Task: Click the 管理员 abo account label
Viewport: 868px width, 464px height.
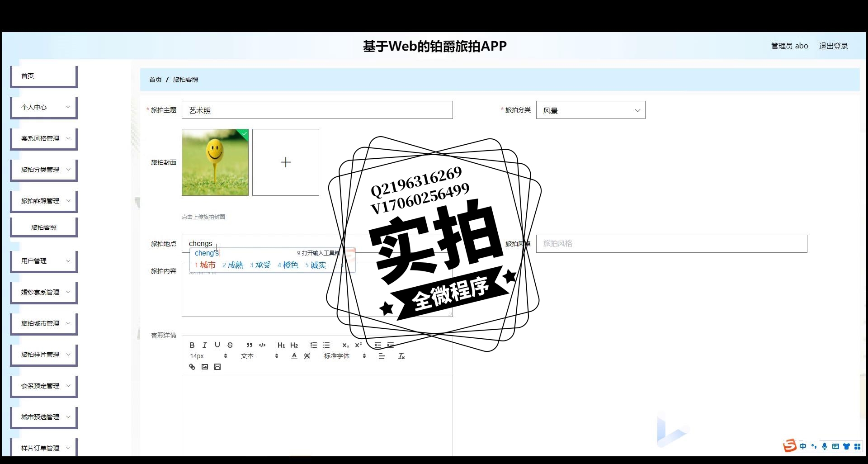Action: (789, 46)
